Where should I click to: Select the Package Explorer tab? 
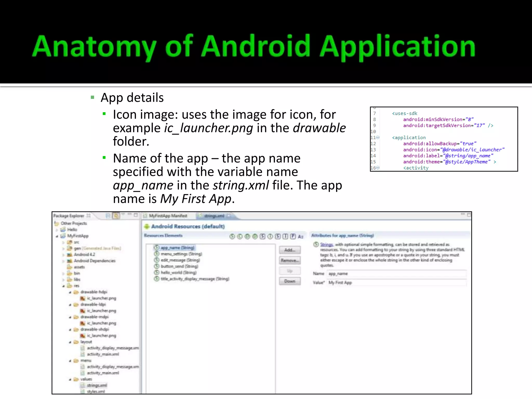click(x=69, y=216)
